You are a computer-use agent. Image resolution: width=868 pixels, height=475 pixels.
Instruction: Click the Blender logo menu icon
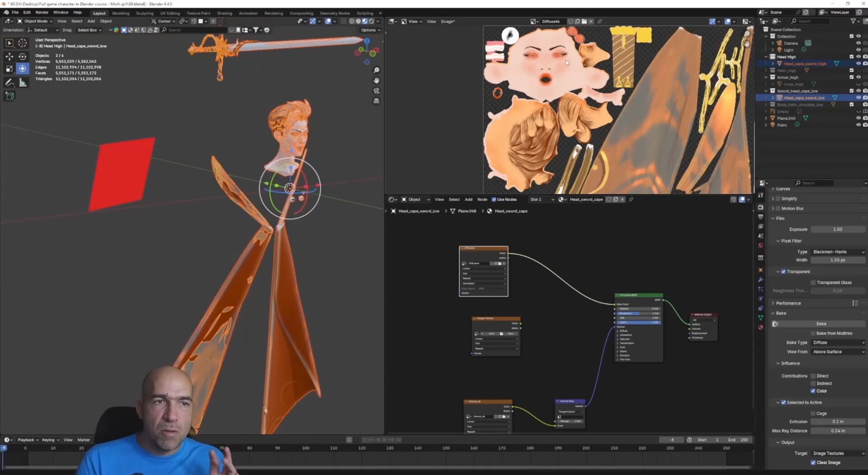6,12
